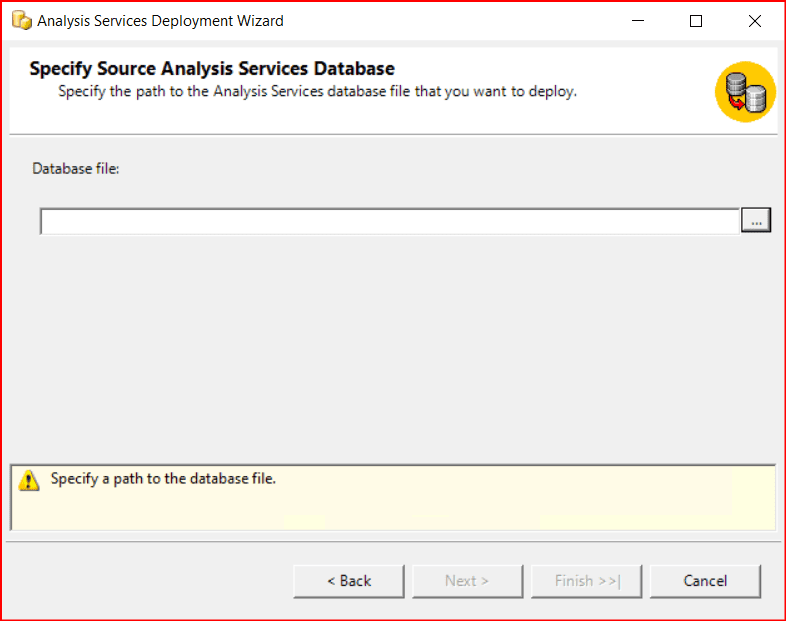Image resolution: width=786 pixels, height=621 pixels.
Task: Focus the Database file path text box
Action: [x=389, y=221]
